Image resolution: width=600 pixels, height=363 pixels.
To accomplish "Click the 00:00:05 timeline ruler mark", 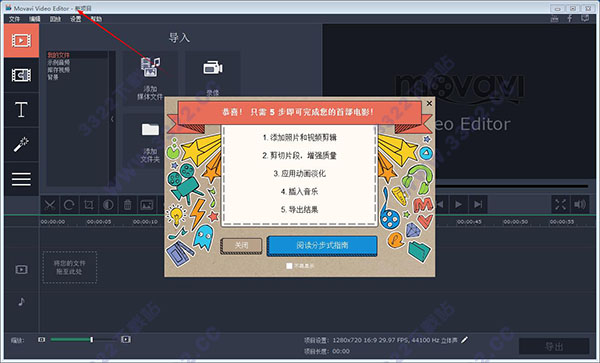I will coord(99,222).
